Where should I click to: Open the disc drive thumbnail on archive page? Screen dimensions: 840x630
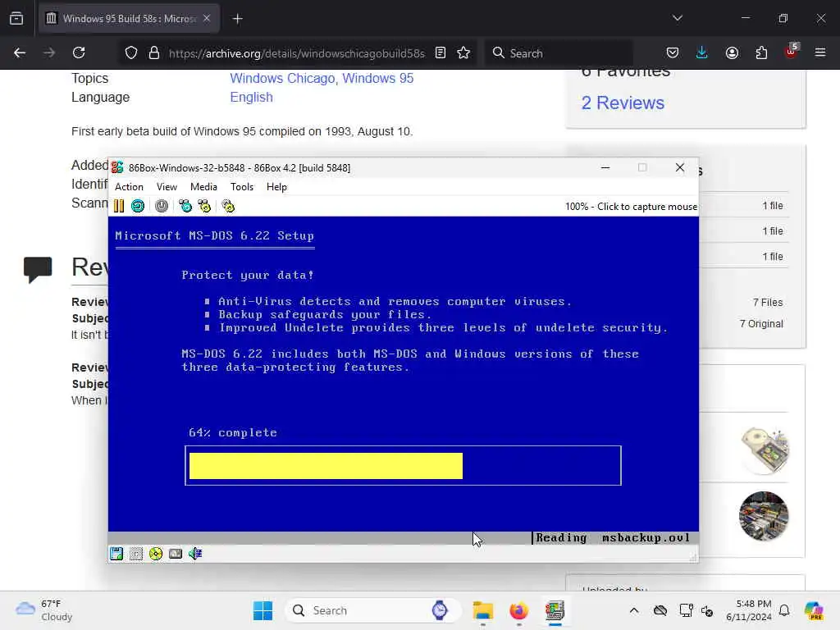764,450
